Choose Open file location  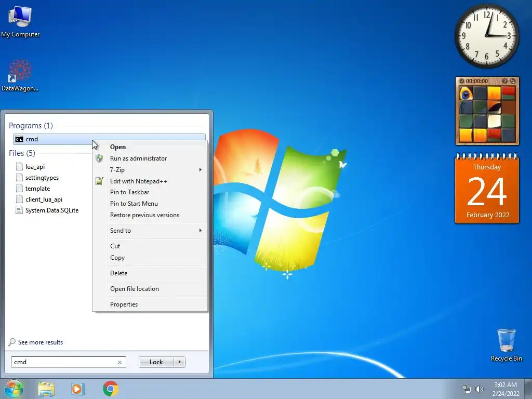[x=150, y=289]
